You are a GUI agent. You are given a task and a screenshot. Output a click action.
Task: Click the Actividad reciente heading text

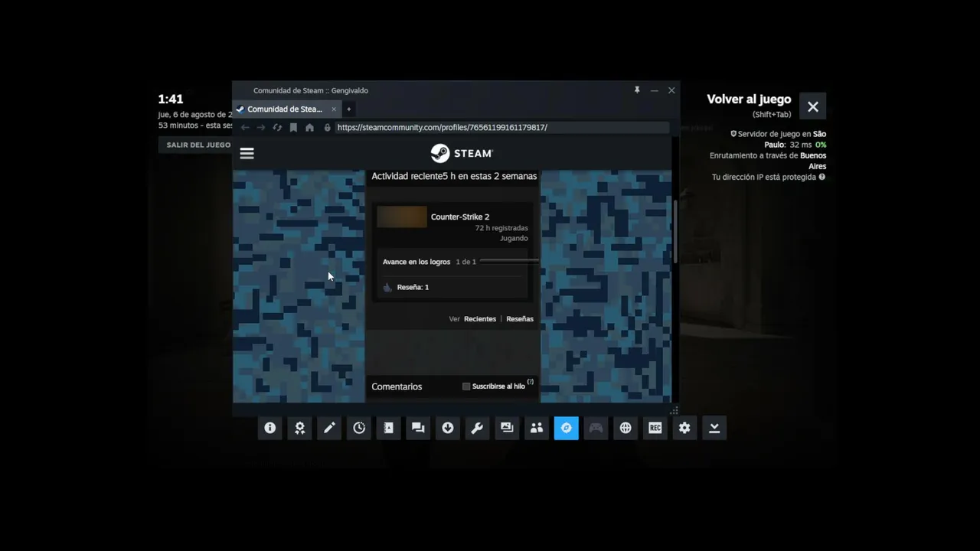tap(407, 176)
